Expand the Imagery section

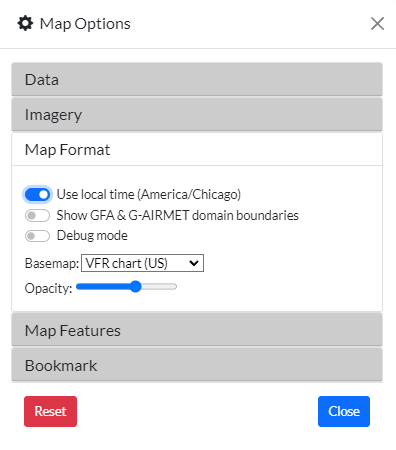click(197, 115)
